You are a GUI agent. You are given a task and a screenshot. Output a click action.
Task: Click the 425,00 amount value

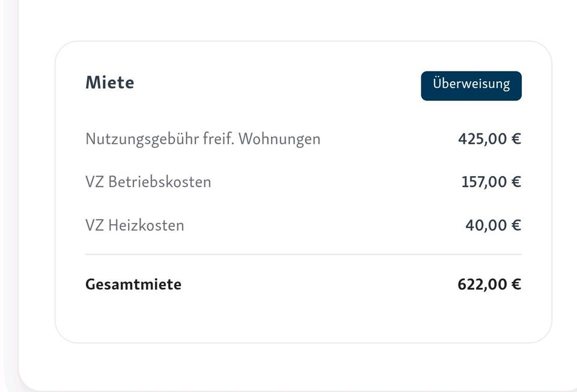482,139
